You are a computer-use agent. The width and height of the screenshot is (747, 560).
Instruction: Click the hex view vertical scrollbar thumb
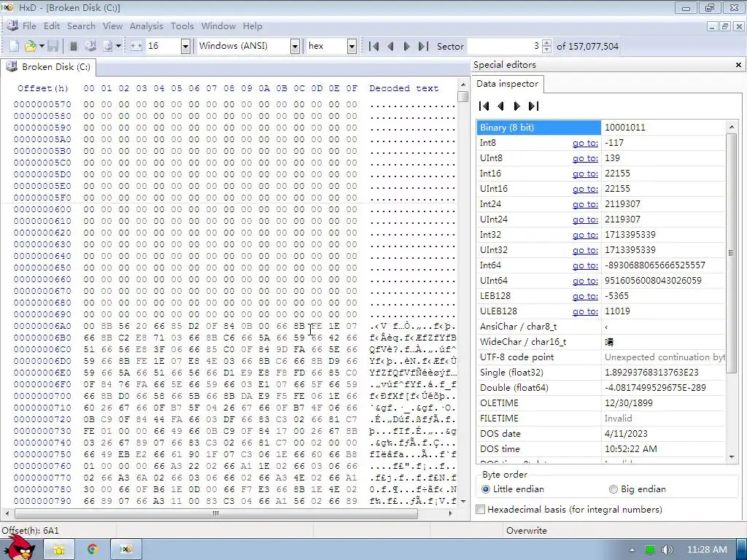click(x=462, y=97)
